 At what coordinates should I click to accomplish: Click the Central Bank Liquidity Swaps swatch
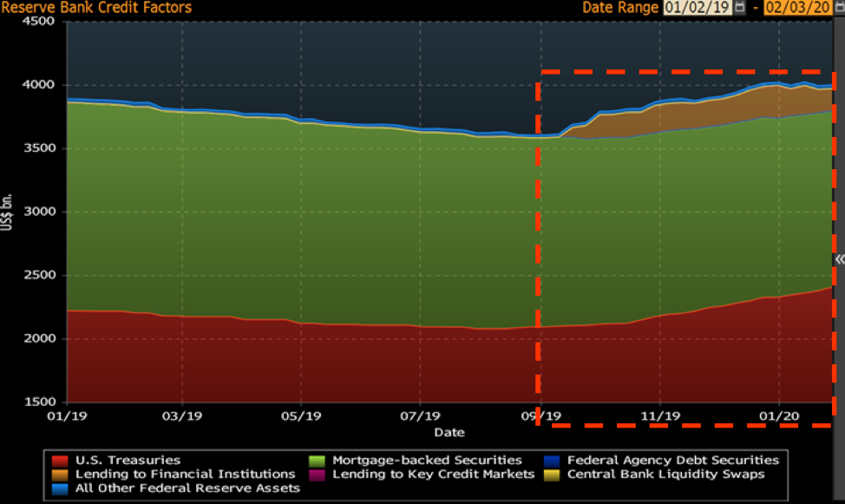click(552, 475)
